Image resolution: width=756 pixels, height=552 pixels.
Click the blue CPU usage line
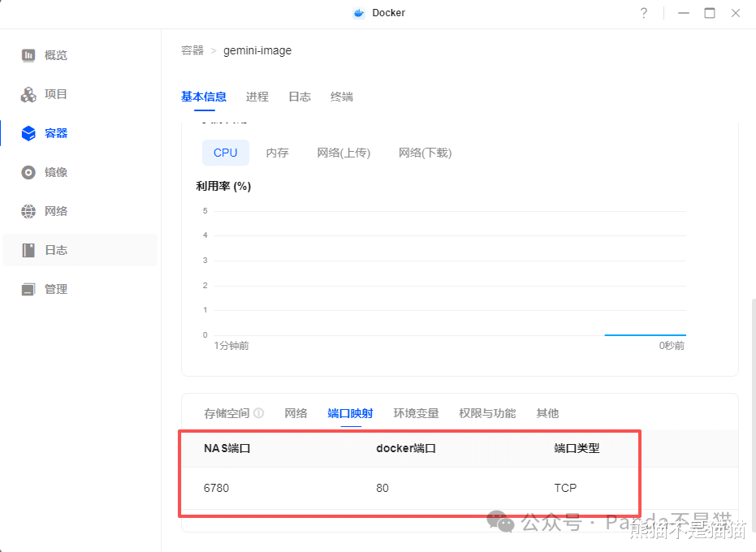pos(645,334)
